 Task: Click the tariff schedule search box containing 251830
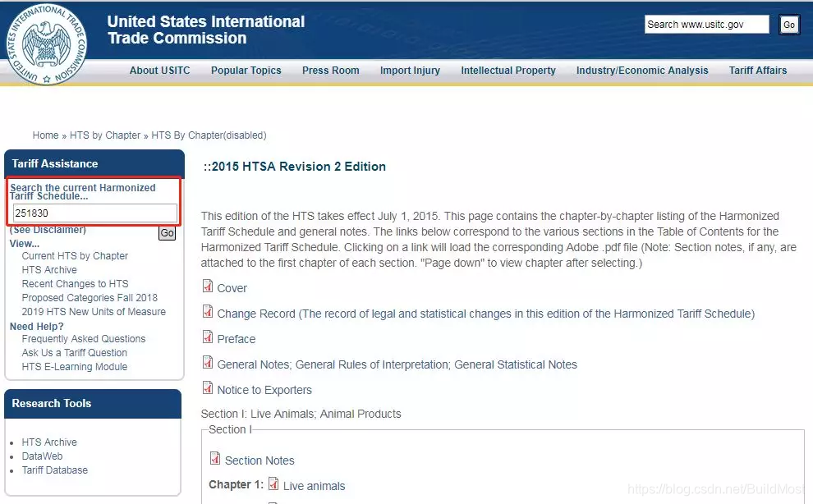[x=95, y=213]
